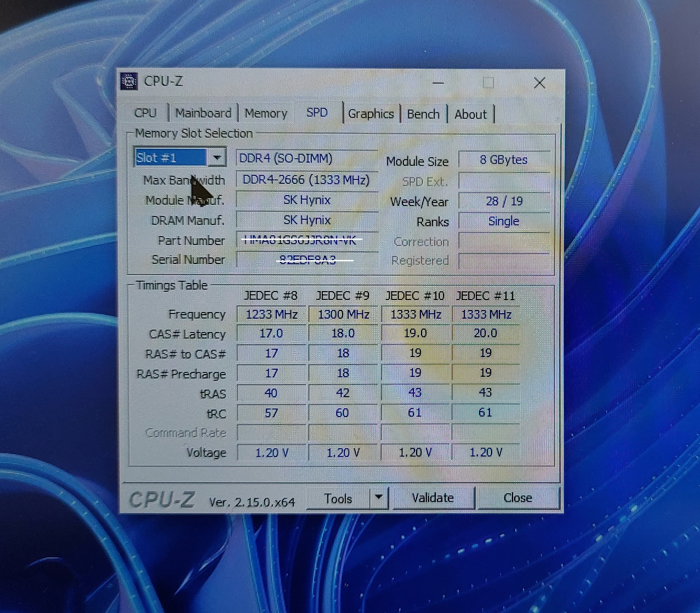Click the Timings Table group title
This screenshot has height=613, width=700.
pos(172,285)
